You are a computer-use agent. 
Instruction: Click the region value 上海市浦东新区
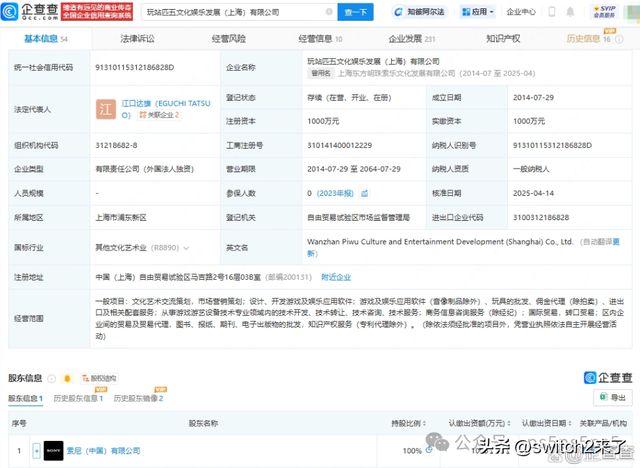(x=121, y=217)
